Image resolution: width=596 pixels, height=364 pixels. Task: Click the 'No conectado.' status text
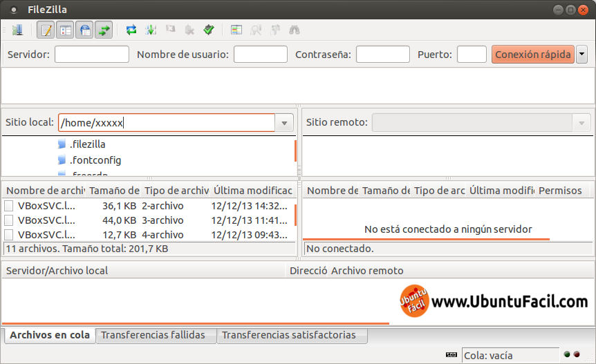(x=340, y=249)
